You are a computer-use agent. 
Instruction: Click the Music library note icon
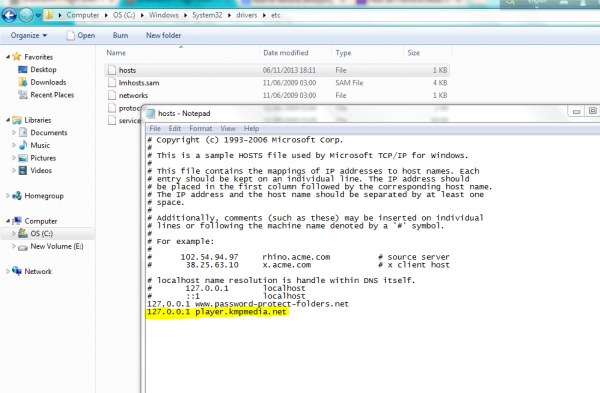[x=23, y=145]
